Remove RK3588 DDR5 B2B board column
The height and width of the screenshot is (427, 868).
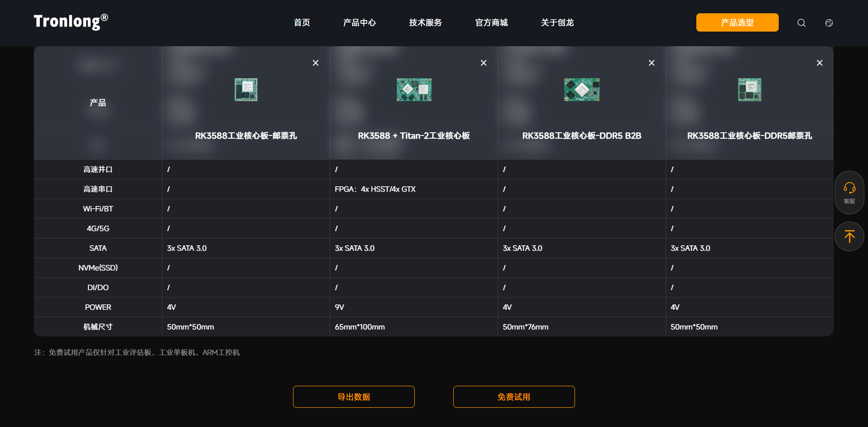[651, 63]
